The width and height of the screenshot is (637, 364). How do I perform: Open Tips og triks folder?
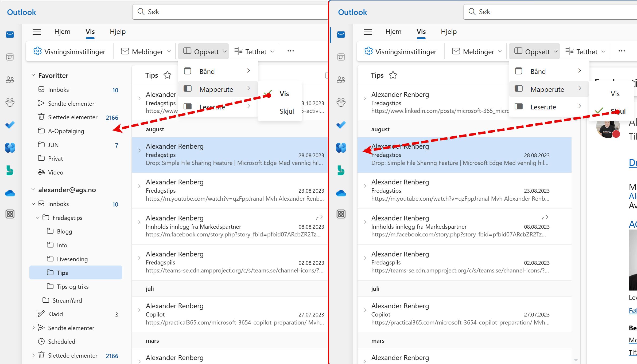point(76,286)
